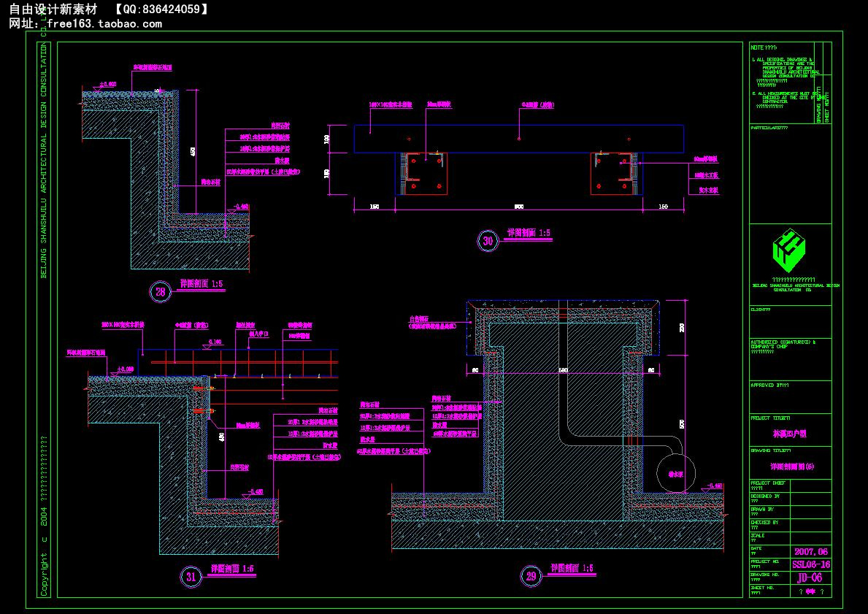The image size is (868, 614).
Task: Click the detail number 30 circle marker
Action: (488, 242)
